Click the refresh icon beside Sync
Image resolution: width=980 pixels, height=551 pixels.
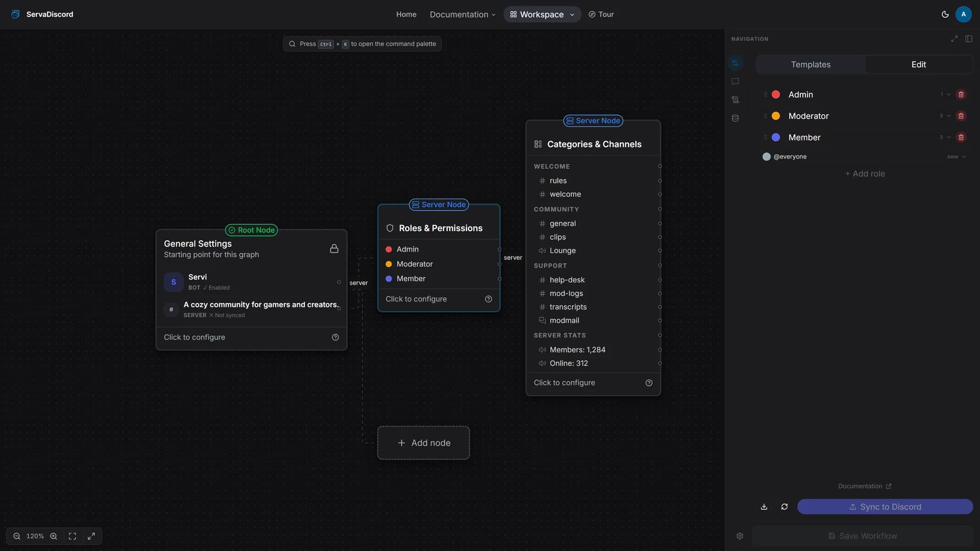pyautogui.click(x=784, y=507)
